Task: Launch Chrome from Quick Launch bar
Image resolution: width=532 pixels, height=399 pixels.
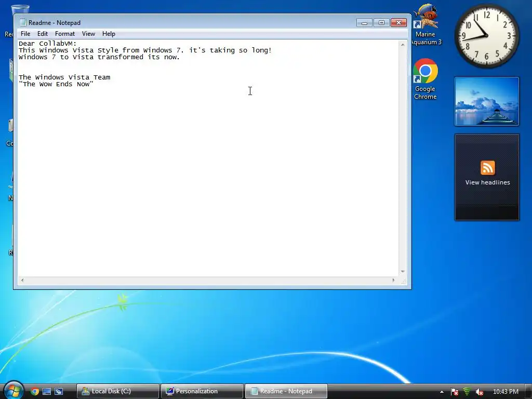Action: tap(35, 392)
